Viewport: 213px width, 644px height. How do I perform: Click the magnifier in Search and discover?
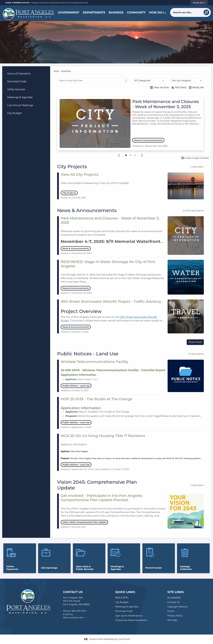click(126, 80)
